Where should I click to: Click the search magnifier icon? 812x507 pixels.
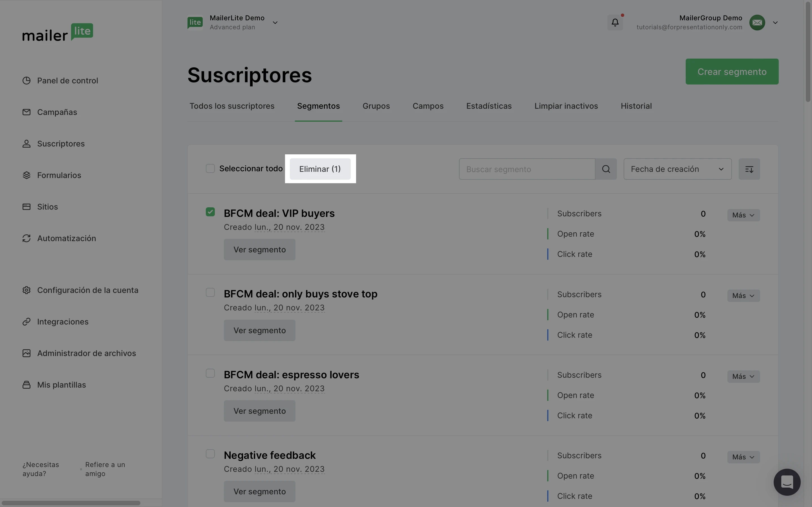(606, 169)
